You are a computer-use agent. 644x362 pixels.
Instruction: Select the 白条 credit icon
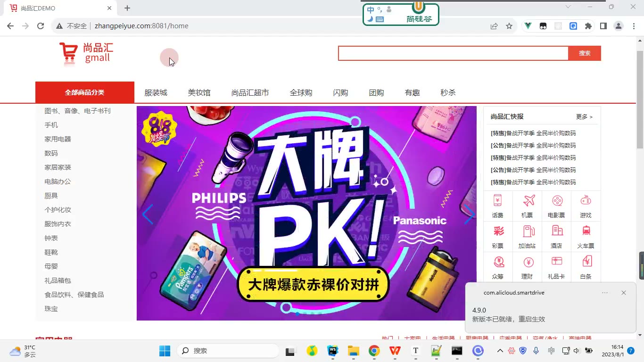click(x=586, y=261)
